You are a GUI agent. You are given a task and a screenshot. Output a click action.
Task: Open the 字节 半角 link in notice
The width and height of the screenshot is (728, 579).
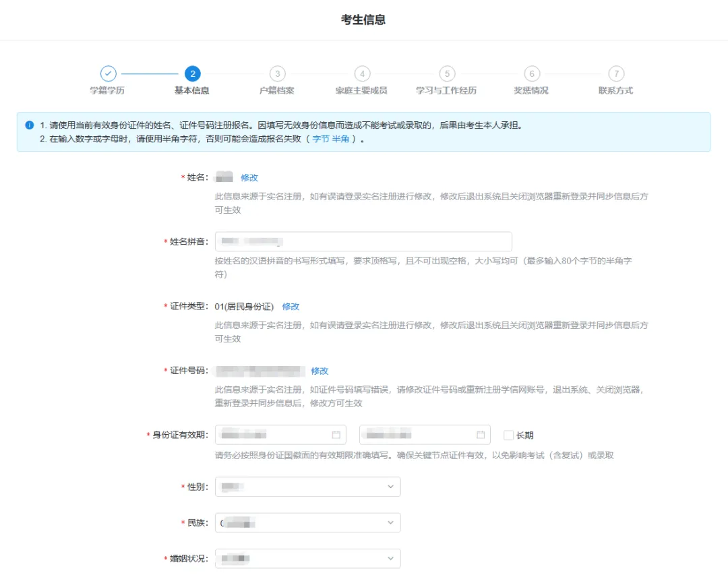(x=330, y=139)
